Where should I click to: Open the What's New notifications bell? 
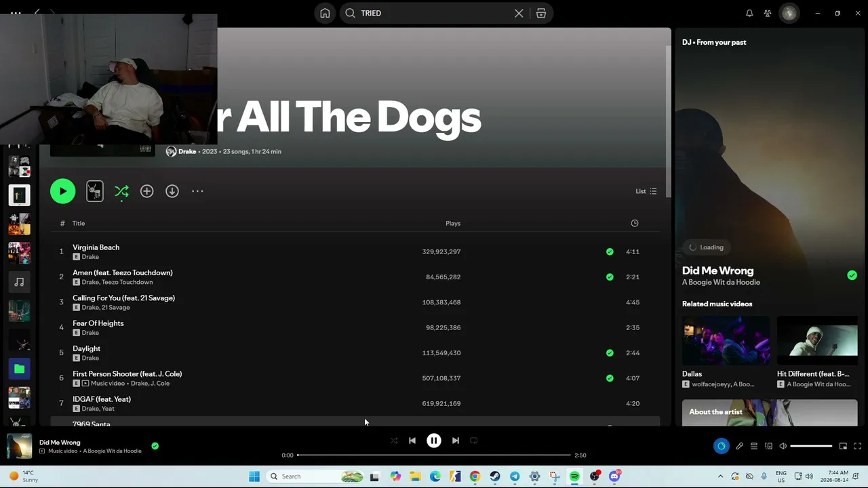749,13
